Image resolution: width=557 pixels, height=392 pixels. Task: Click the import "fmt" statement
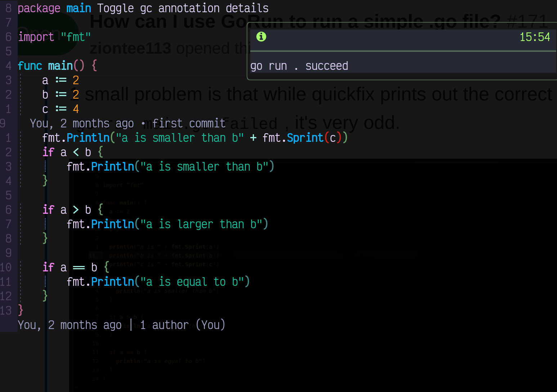pyautogui.click(x=54, y=37)
